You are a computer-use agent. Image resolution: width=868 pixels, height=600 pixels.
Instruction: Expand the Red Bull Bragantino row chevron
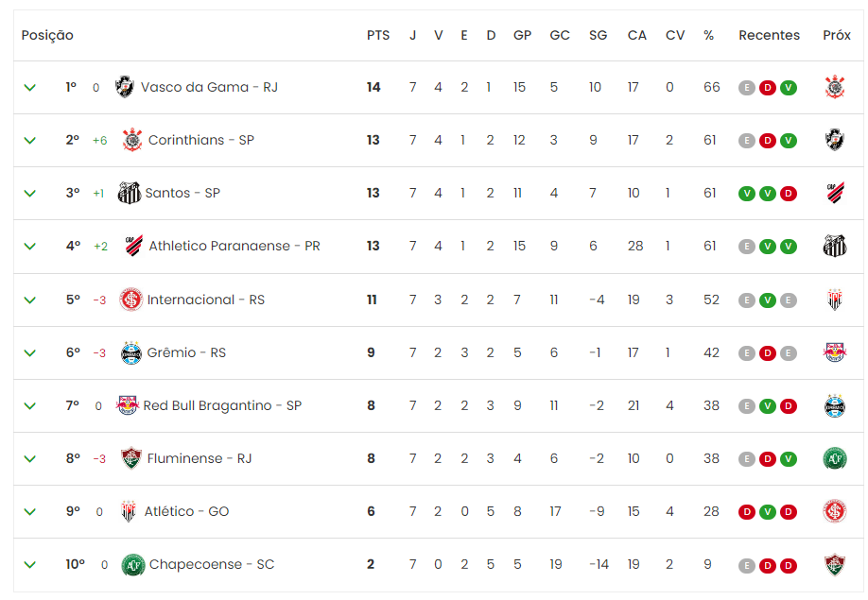[30, 406]
